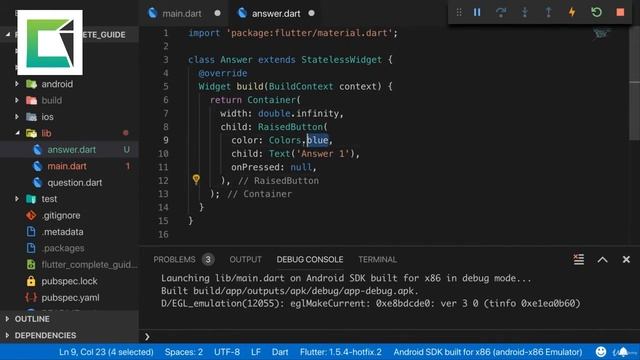
Task: Click unsaved dot on answer.dart tab
Action: pyautogui.click(x=311, y=13)
